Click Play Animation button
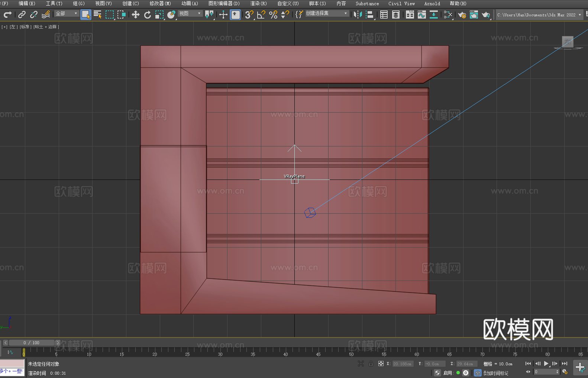This screenshot has height=378, width=588. pos(546,364)
